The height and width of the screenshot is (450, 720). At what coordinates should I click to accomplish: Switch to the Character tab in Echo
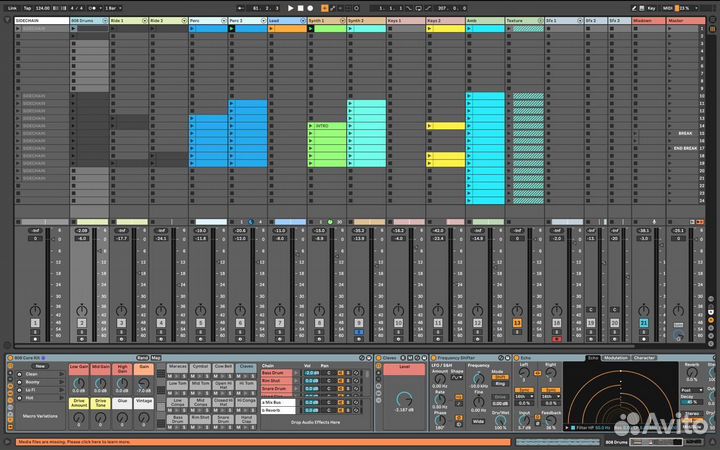pyautogui.click(x=644, y=357)
